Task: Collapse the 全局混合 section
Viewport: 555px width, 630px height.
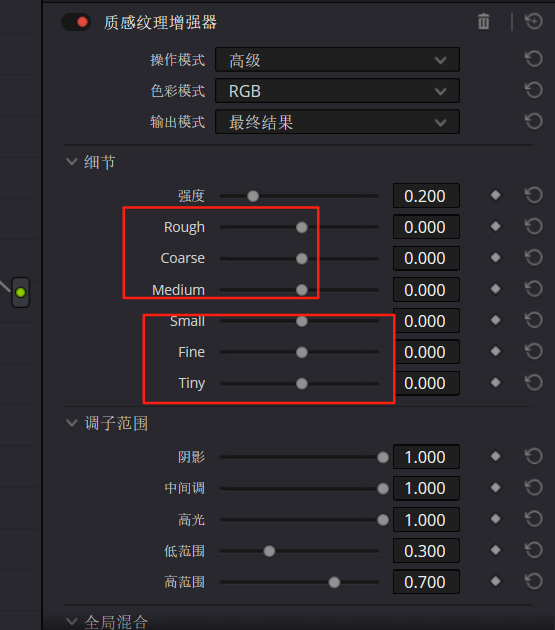Action: pyautogui.click(x=72, y=621)
